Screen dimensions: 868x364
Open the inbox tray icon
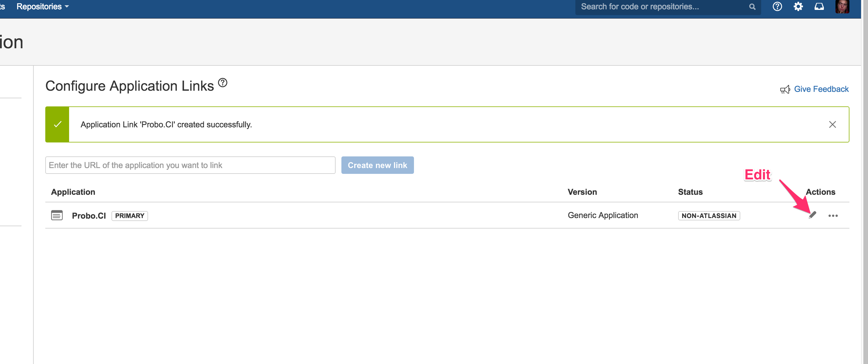click(x=819, y=7)
